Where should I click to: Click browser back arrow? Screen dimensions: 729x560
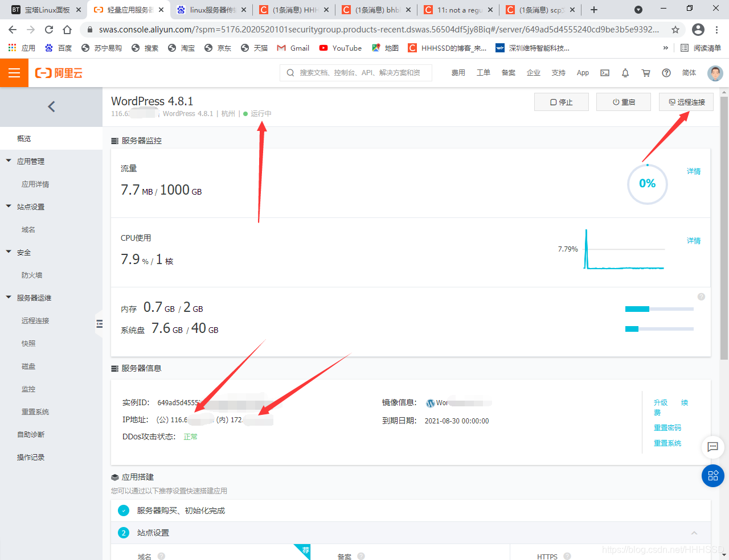[13, 30]
